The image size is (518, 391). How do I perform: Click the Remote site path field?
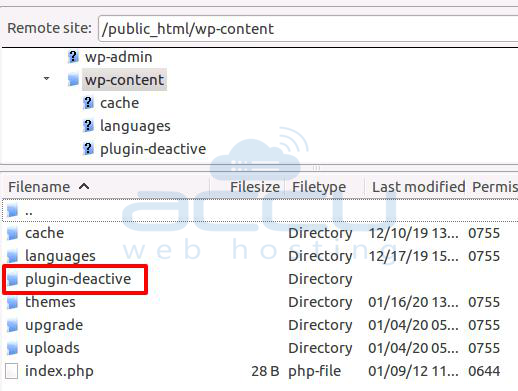308,29
